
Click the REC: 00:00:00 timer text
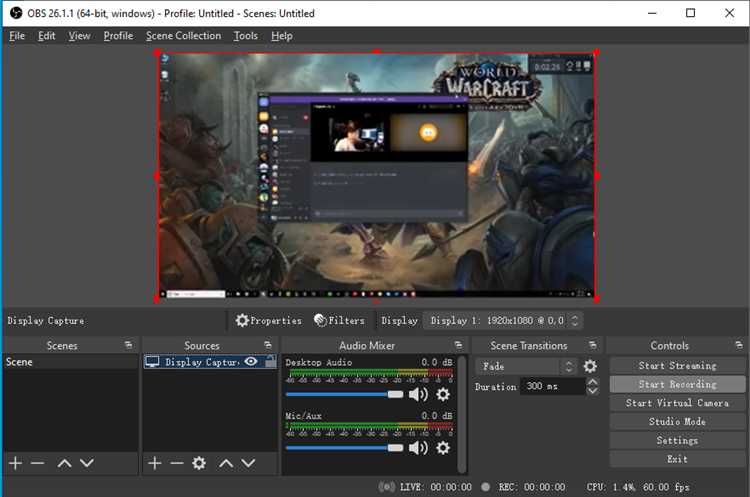532,487
